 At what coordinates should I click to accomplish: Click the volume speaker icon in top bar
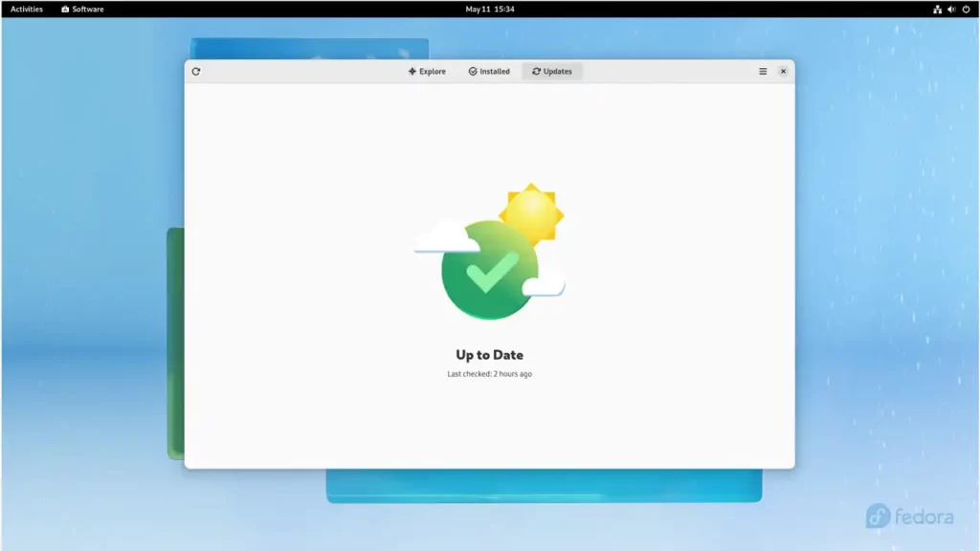(x=951, y=9)
